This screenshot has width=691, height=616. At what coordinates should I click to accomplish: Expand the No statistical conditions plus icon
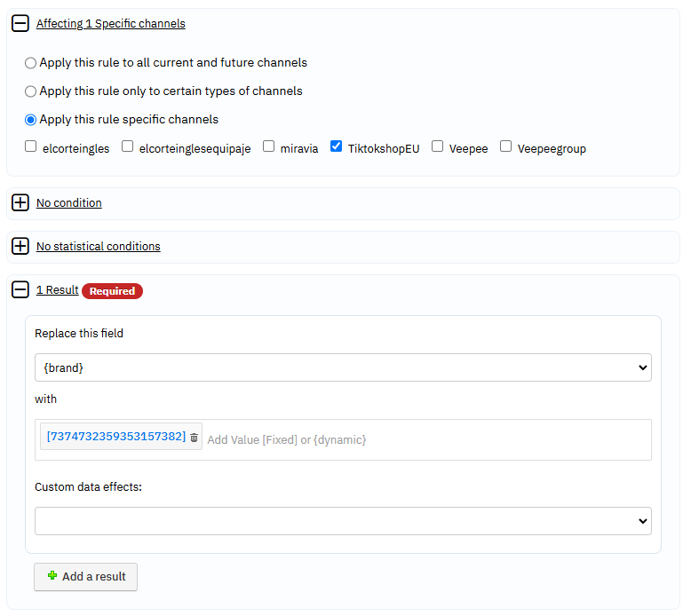coord(20,246)
